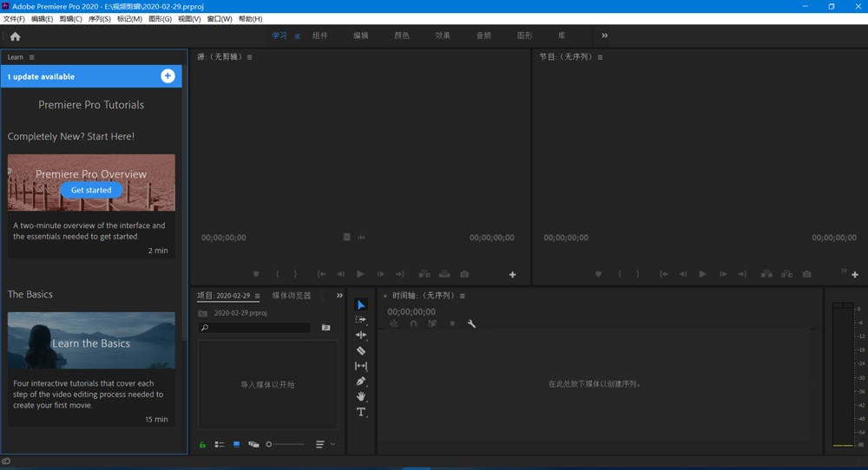Click the Creative Cloud status bar icon
The height and width of the screenshot is (470, 868).
point(6,461)
